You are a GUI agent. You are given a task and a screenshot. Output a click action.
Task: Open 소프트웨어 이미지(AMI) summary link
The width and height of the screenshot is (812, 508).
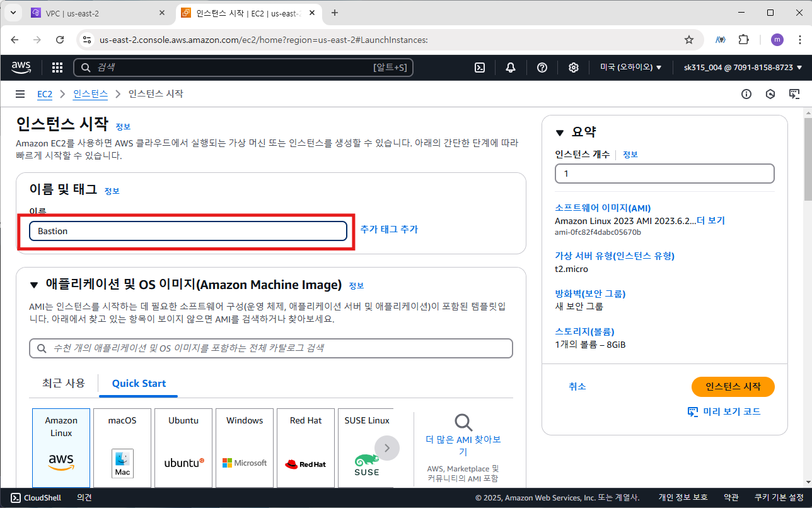click(x=603, y=208)
